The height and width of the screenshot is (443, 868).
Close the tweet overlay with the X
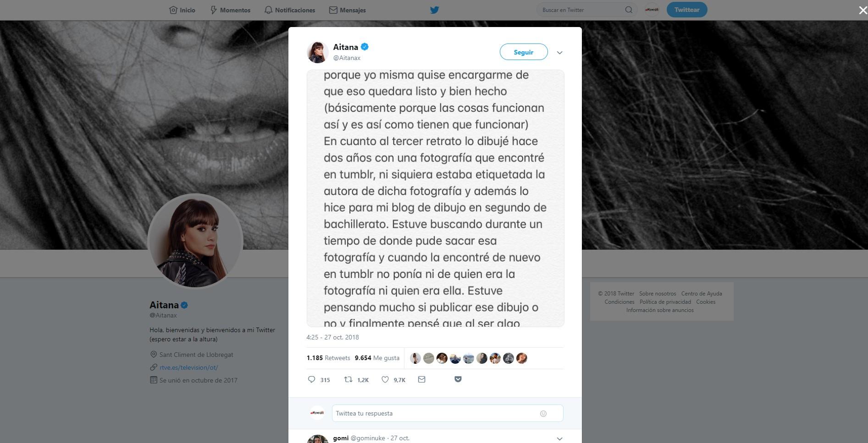(x=862, y=10)
